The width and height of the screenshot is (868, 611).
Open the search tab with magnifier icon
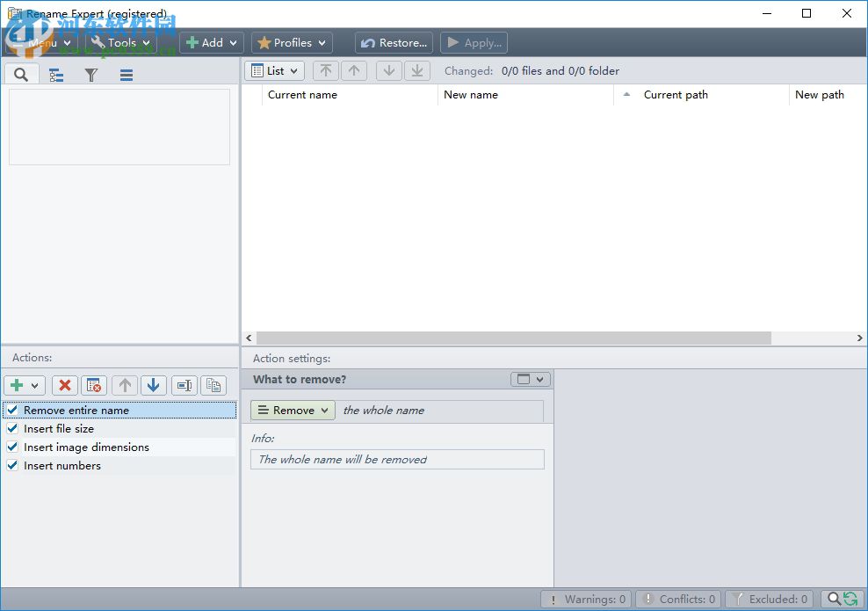[21, 74]
